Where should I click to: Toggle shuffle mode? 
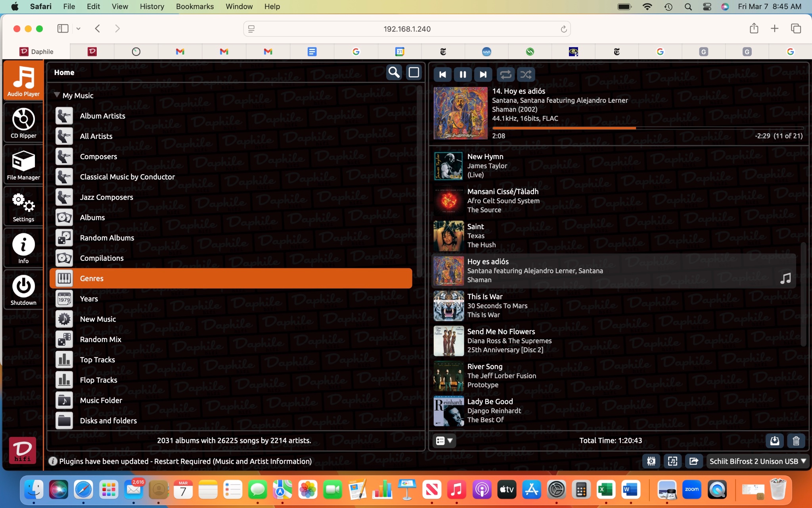pyautogui.click(x=526, y=74)
